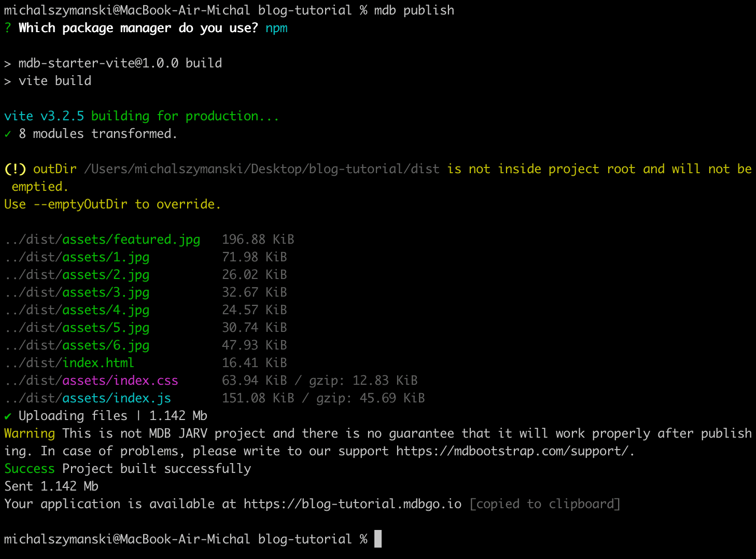
Task: Click the ../dist/index.html output entry
Action: point(69,363)
